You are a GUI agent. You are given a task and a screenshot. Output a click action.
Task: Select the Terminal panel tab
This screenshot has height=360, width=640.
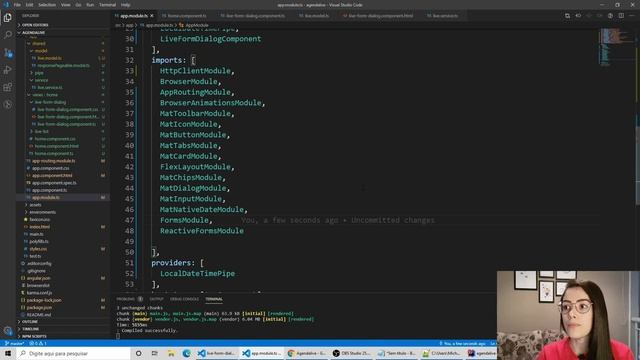(214, 299)
